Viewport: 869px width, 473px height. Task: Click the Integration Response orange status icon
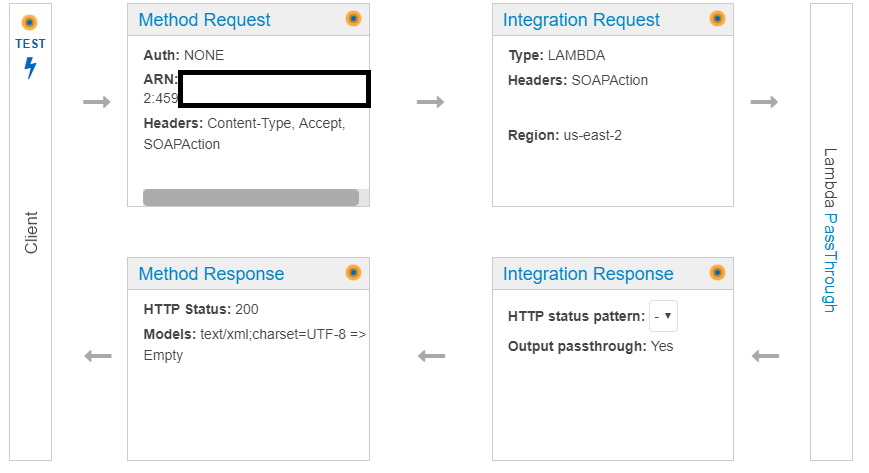[717, 272]
